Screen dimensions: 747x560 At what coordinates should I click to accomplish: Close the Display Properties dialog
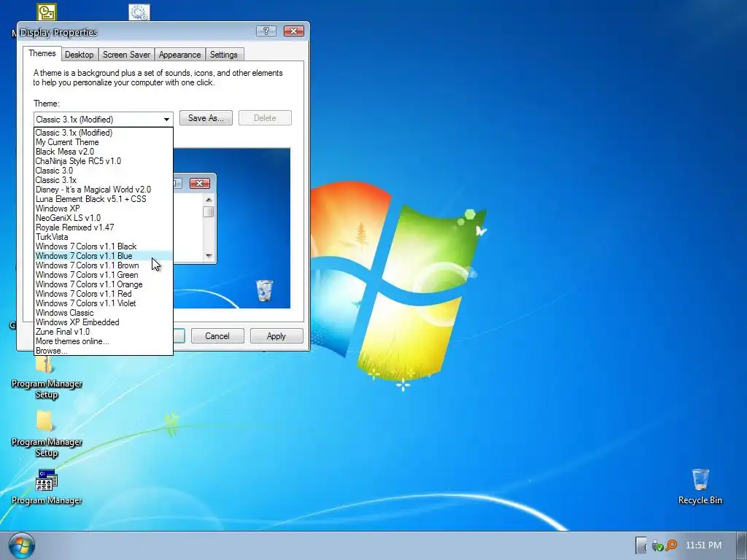pos(293,31)
